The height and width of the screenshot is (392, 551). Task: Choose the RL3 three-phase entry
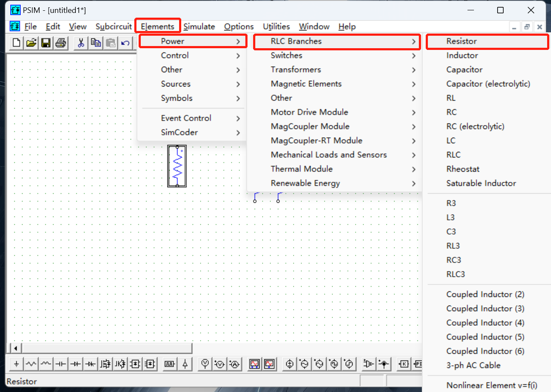pos(488,246)
